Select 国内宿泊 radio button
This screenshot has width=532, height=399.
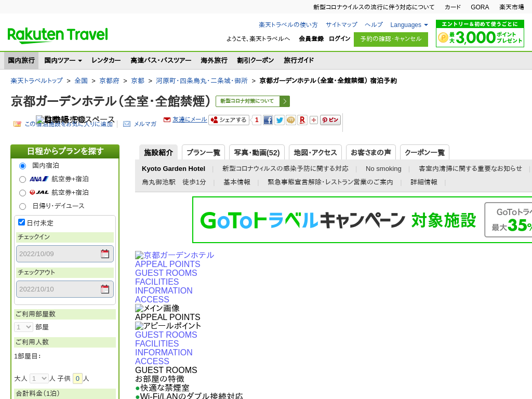(22, 166)
